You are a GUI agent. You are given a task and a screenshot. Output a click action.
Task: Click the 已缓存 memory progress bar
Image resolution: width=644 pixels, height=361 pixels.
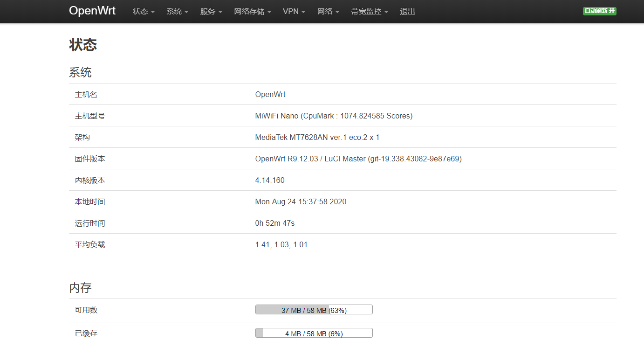[x=314, y=333]
